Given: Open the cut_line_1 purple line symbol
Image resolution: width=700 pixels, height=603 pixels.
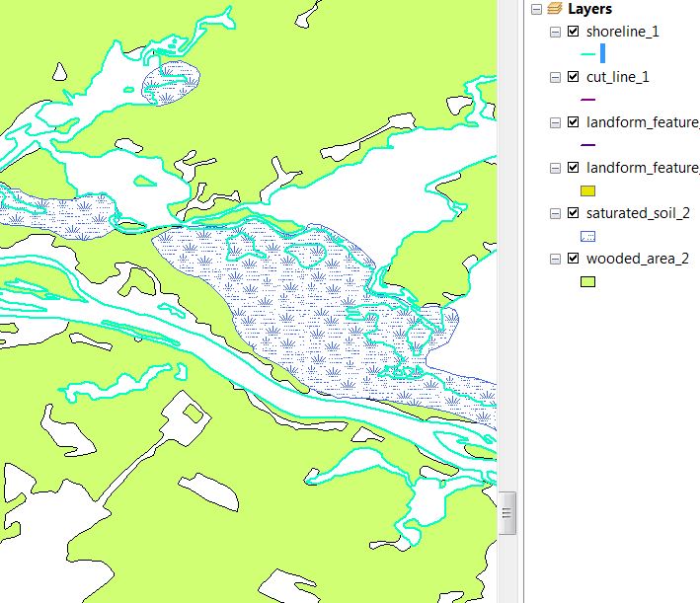Looking at the screenshot, I should pyautogui.click(x=588, y=100).
